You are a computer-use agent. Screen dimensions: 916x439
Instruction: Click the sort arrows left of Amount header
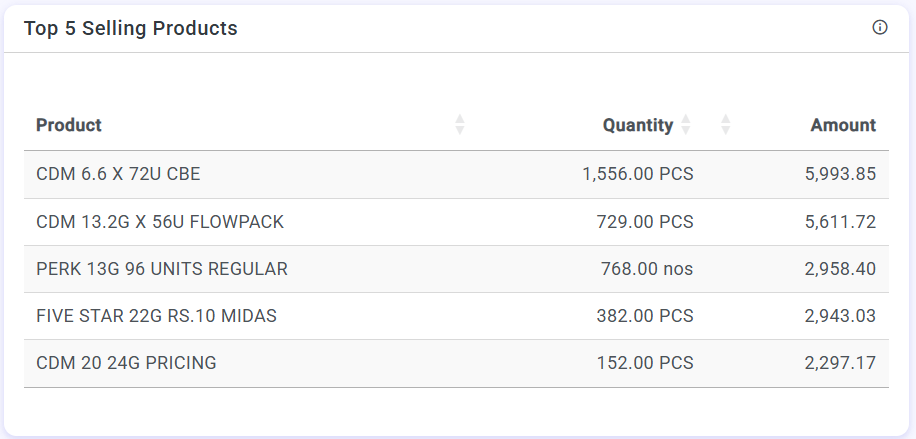tap(726, 125)
